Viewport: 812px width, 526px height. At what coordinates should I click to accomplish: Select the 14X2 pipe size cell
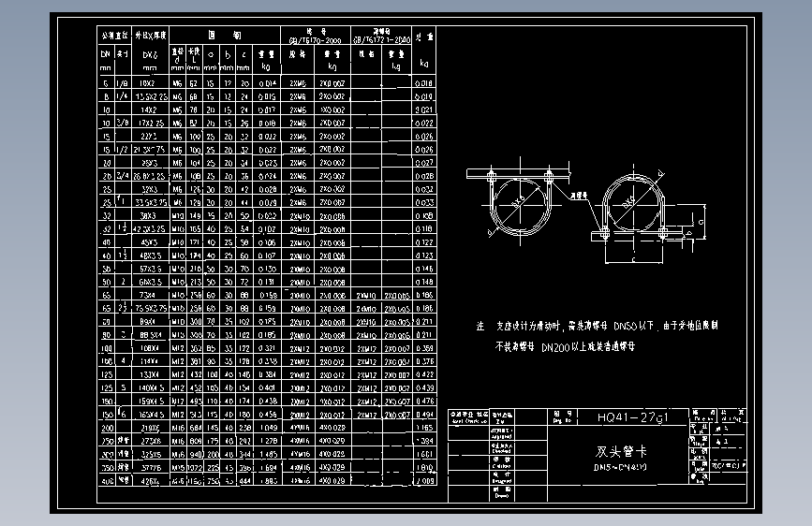pos(148,110)
